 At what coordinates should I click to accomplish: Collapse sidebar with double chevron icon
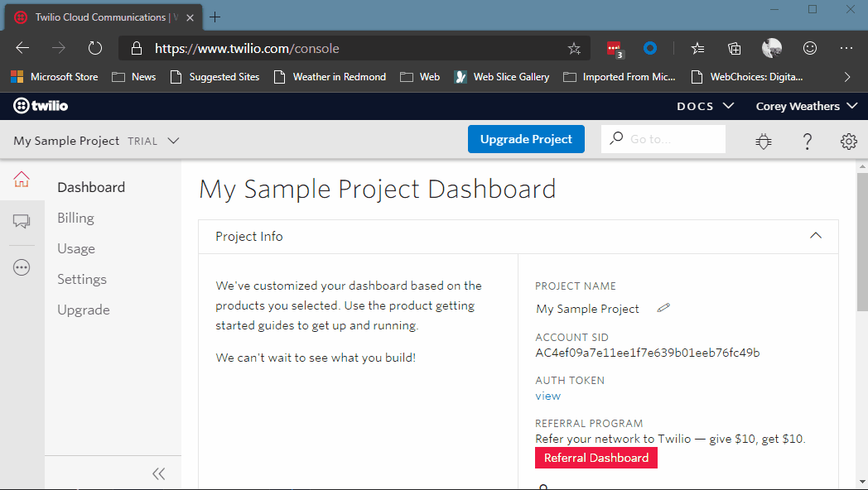[159, 474]
